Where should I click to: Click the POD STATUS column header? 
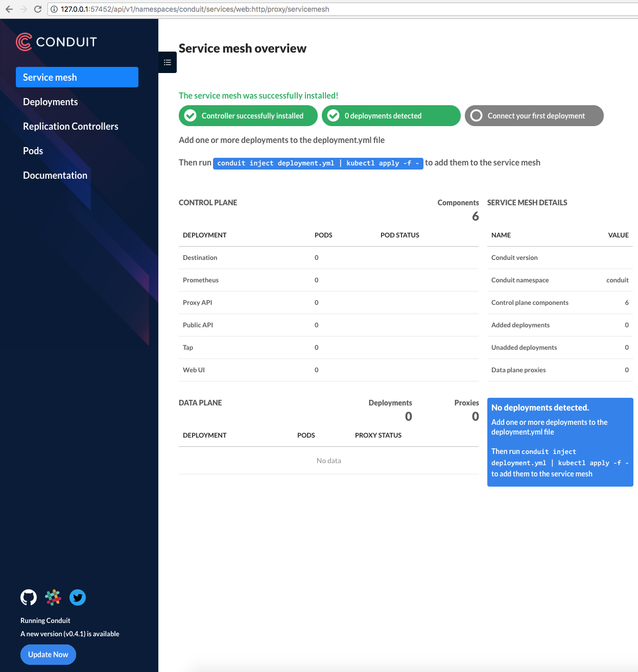point(400,235)
